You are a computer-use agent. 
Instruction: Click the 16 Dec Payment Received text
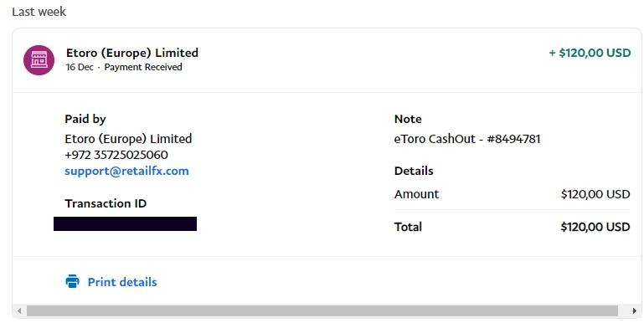[x=124, y=67]
